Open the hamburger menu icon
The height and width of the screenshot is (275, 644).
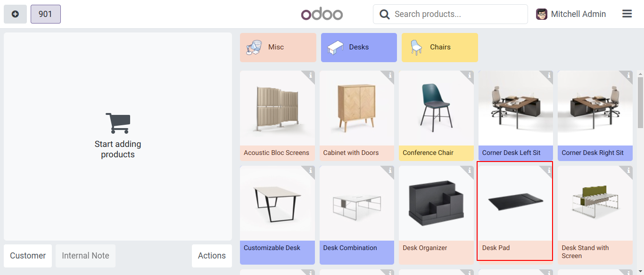click(627, 14)
